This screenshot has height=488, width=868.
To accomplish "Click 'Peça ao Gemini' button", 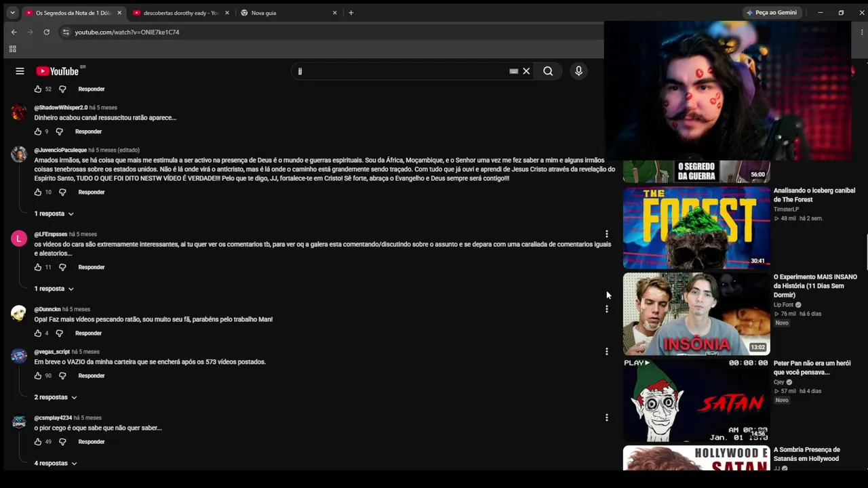I will 772,13.
